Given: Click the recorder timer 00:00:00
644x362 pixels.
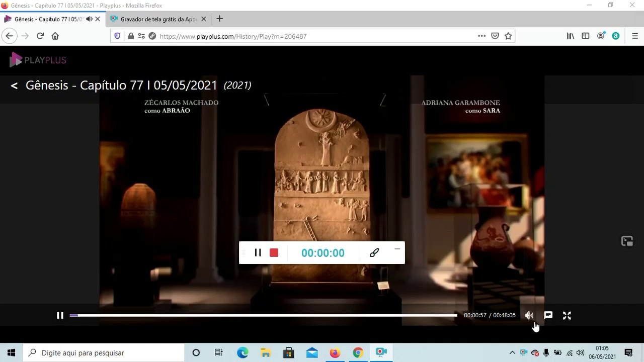Looking at the screenshot, I should point(323,253).
